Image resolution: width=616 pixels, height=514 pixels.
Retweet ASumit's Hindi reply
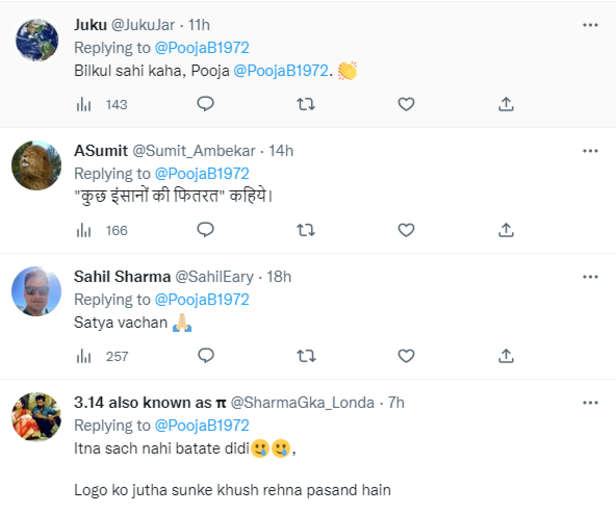tap(306, 229)
